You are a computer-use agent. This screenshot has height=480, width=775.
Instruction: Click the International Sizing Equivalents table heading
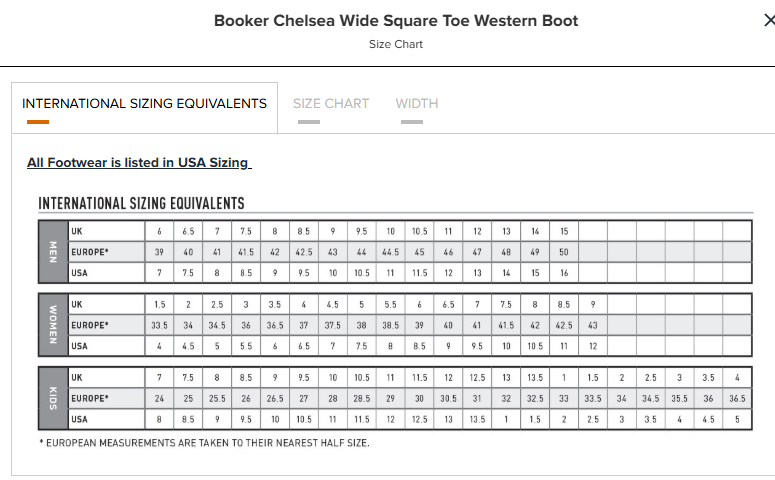pos(141,203)
